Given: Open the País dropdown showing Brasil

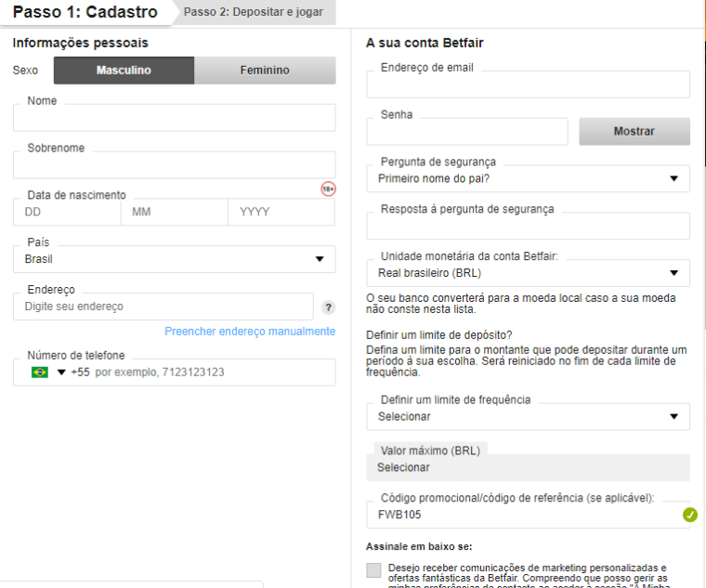Looking at the screenshot, I should [175, 259].
